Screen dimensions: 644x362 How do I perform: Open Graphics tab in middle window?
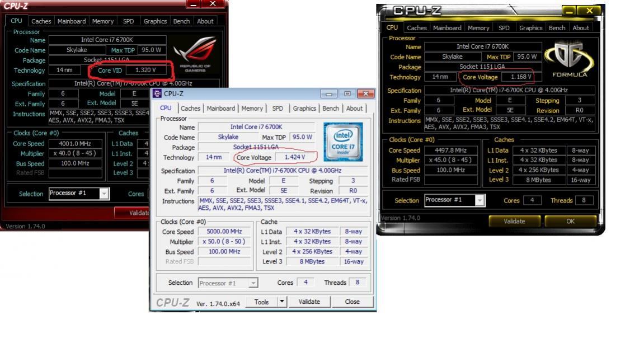pyautogui.click(x=304, y=109)
